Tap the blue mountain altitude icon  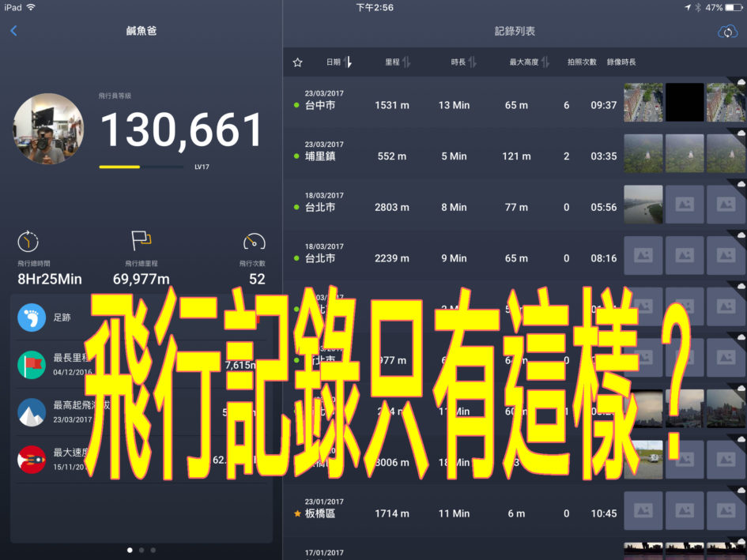pos(32,412)
